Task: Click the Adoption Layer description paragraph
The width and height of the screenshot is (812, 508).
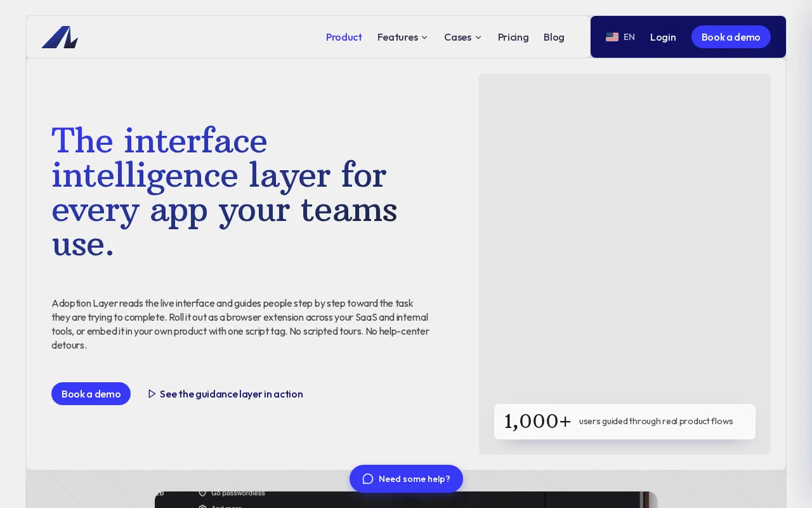Action: 240,324
